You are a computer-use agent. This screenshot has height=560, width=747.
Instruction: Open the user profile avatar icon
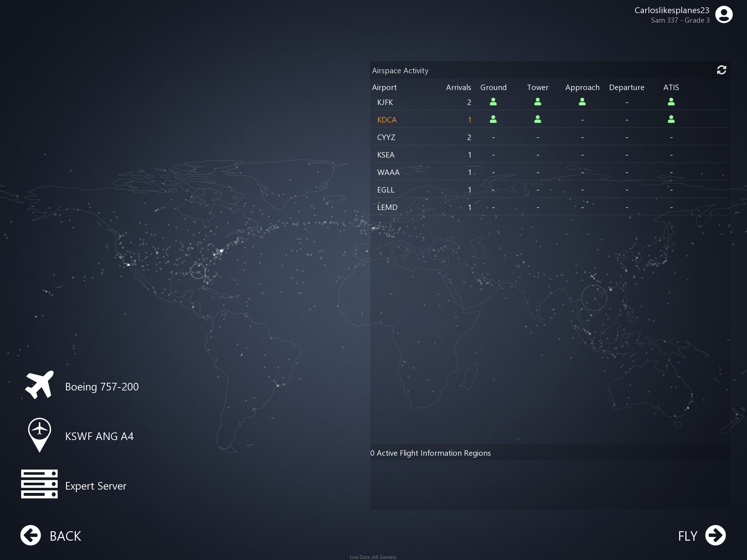click(x=724, y=15)
